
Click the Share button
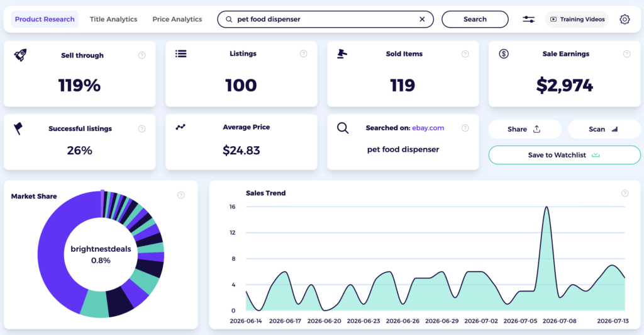(x=525, y=129)
